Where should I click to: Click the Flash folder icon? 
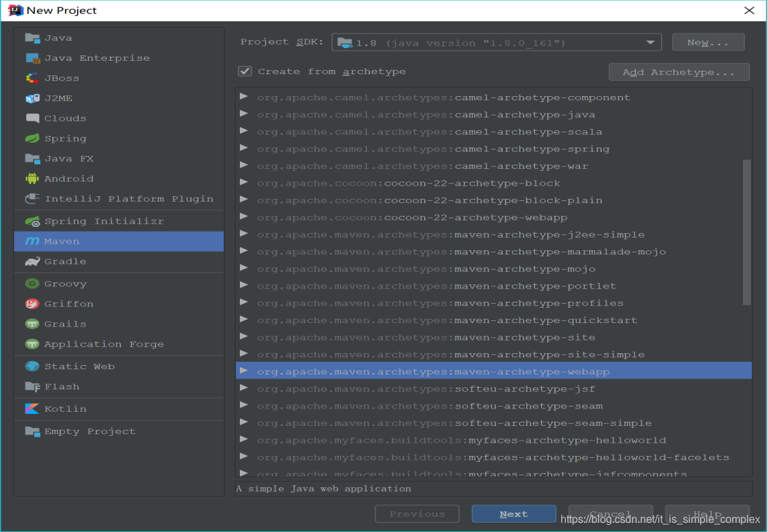[32, 386]
